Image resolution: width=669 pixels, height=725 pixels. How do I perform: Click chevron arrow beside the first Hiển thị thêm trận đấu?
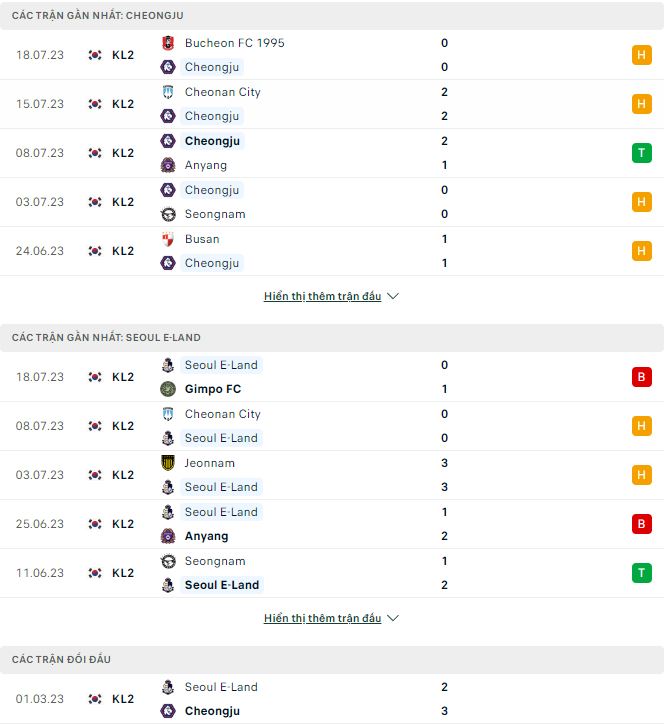[x=393, y=297]
